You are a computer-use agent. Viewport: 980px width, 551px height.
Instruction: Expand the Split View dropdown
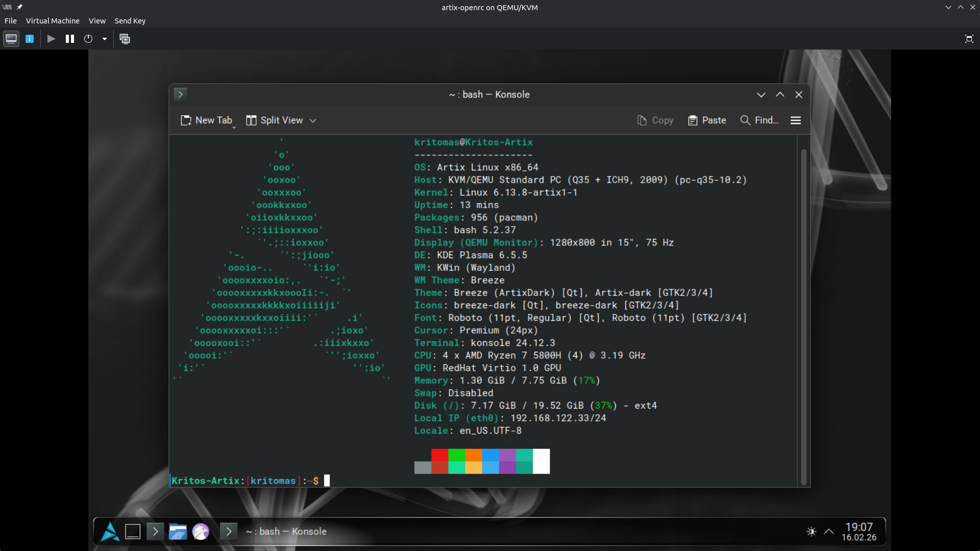(x=313, y=121)
